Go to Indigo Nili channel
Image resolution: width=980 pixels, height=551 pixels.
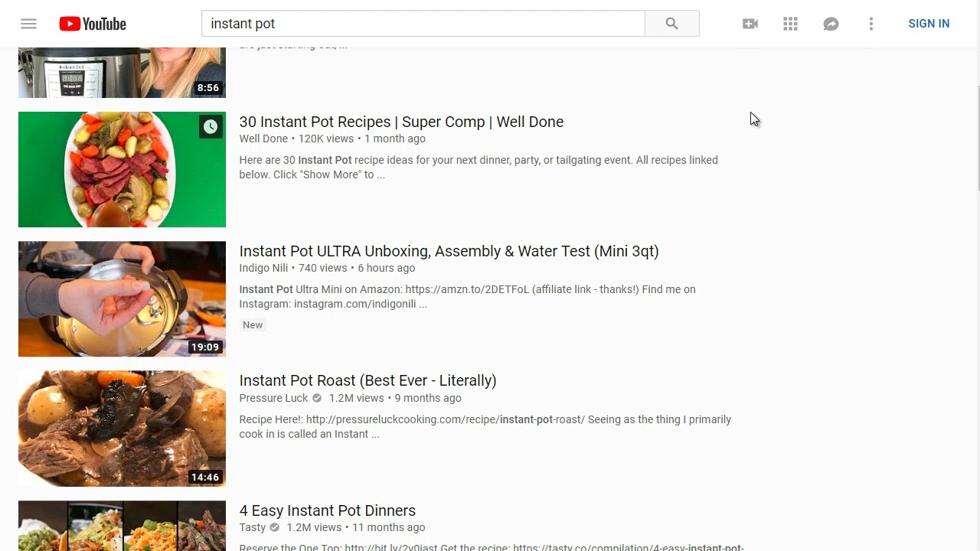coord(263,268)
